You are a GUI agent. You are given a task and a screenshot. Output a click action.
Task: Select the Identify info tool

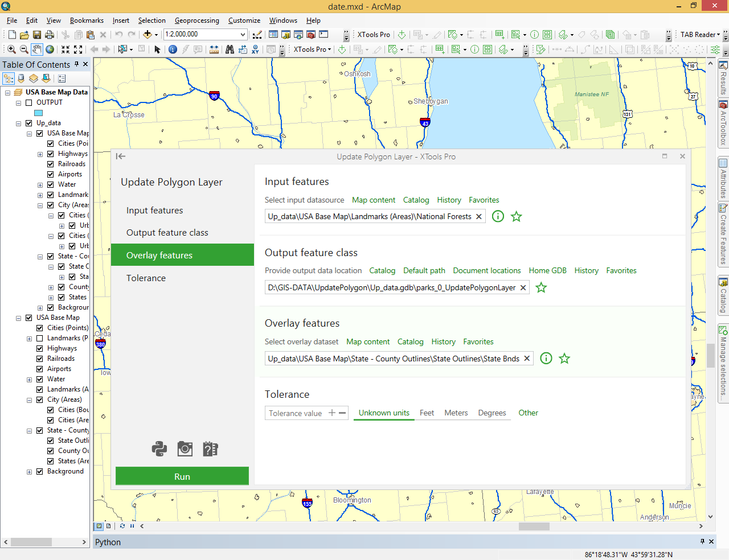pos(173,50)
